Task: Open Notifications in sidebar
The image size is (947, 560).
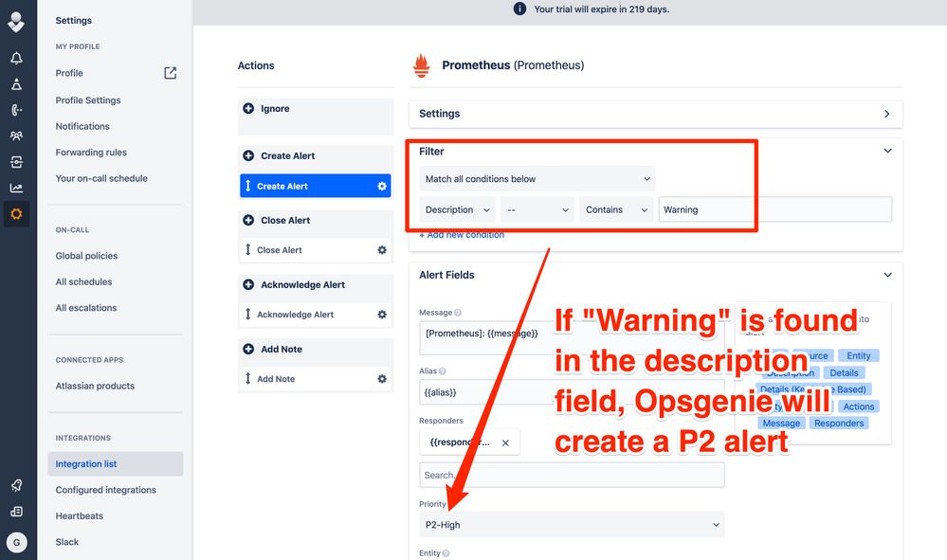Action: pos(82,126)
